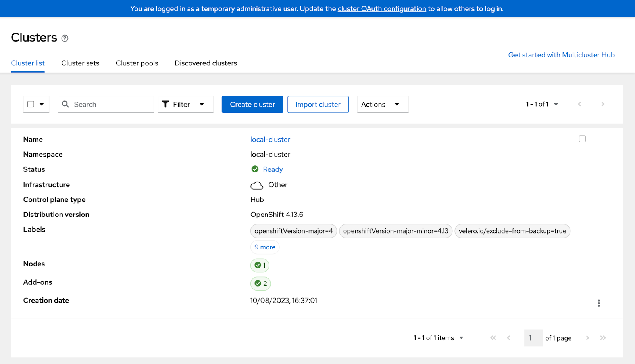635x364 pixels.
Task: Click the Nodes healthy count badge
Action: click(x=260, y=265)
